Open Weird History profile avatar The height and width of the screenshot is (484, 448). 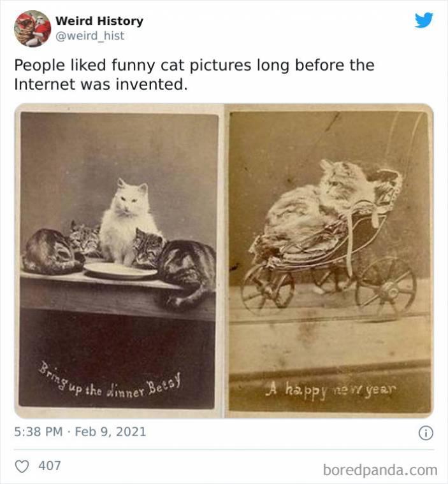(x=33, y=29)
